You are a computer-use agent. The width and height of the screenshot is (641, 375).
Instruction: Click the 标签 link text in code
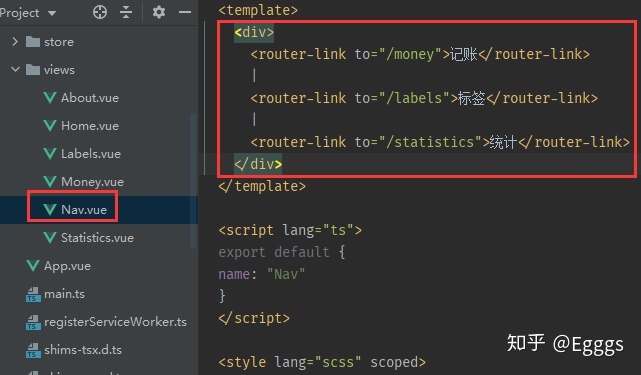(472, 98)
